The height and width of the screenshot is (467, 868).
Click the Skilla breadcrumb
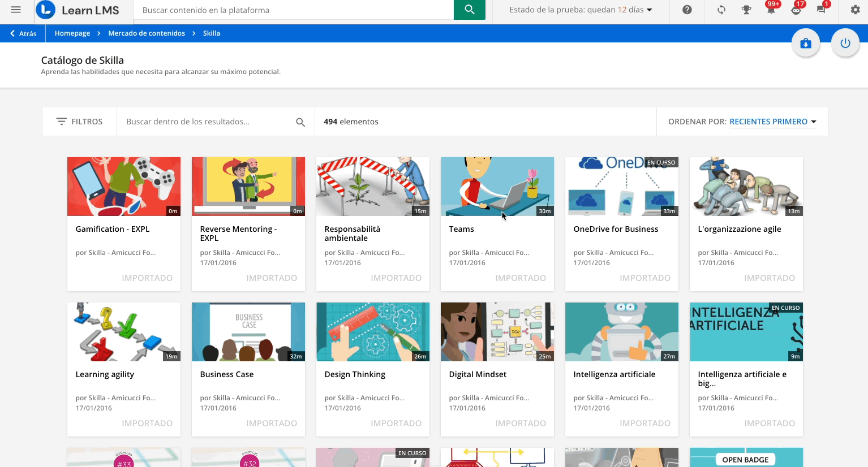pos(212,33)
